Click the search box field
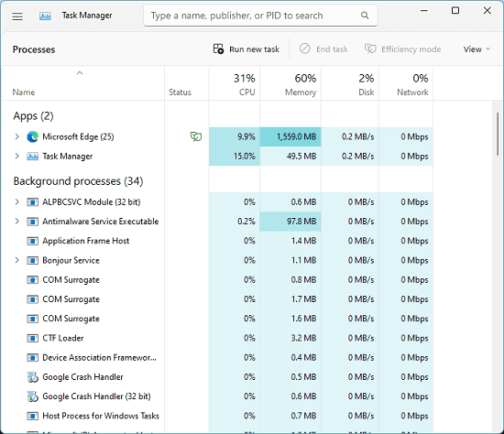The width and height of the screenshot is (504, 434). 260,16
